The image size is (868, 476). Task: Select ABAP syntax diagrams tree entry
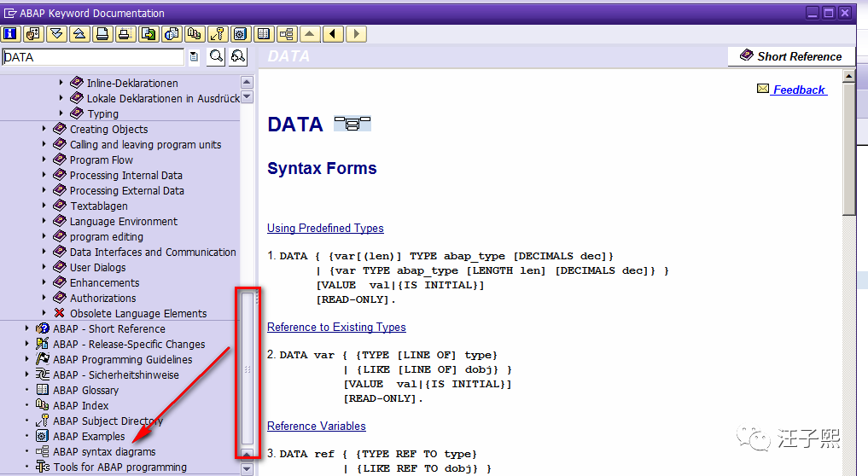pyautogui.click(x=104, y=451)
